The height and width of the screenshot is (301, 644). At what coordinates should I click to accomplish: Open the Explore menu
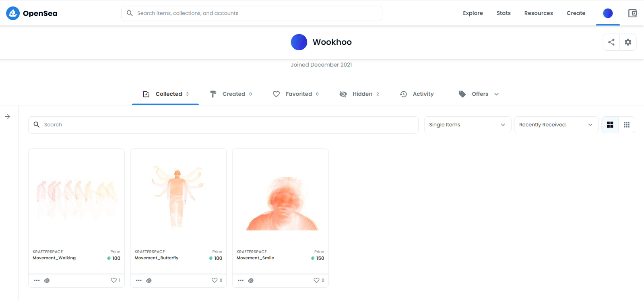(473, 13)
